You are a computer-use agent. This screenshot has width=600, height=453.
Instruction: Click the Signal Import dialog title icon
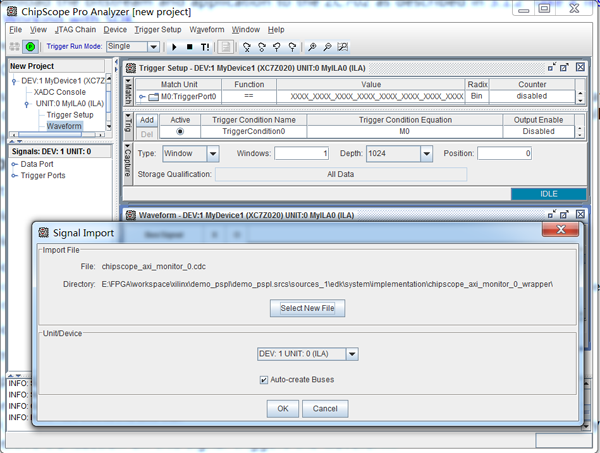click(x=44, y=232)
